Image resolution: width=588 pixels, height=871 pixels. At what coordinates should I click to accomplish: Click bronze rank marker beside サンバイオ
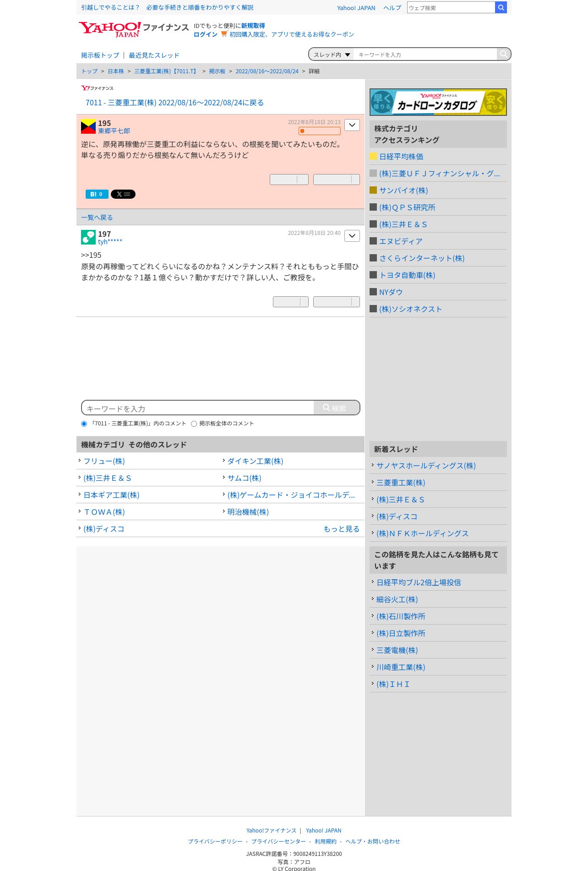(x=373, y=190)
